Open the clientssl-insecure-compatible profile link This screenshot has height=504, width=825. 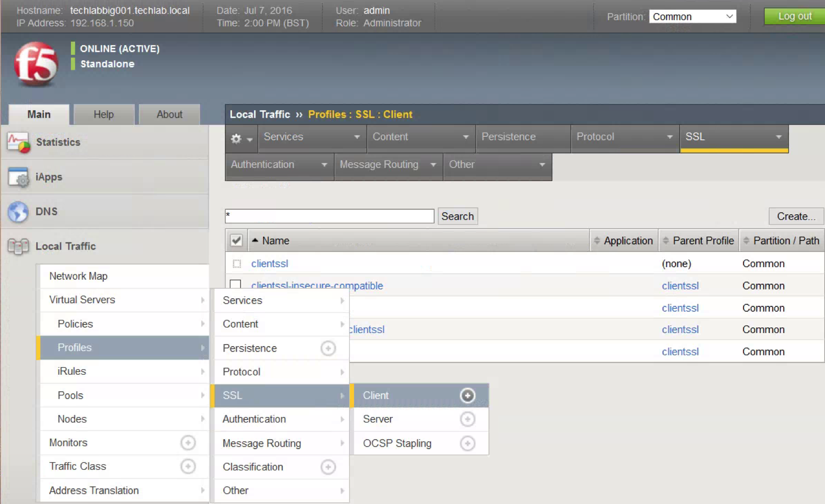(x=317, y=285)
